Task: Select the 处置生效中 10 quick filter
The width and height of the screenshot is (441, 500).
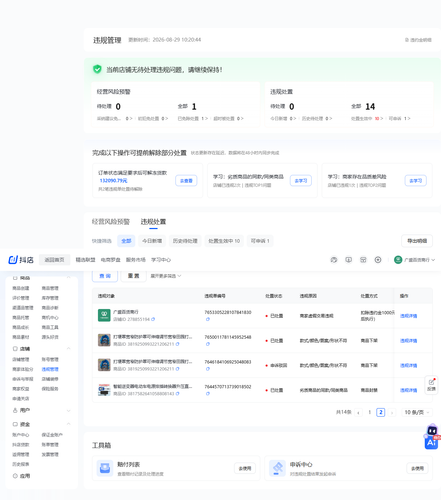Action: 224,241
